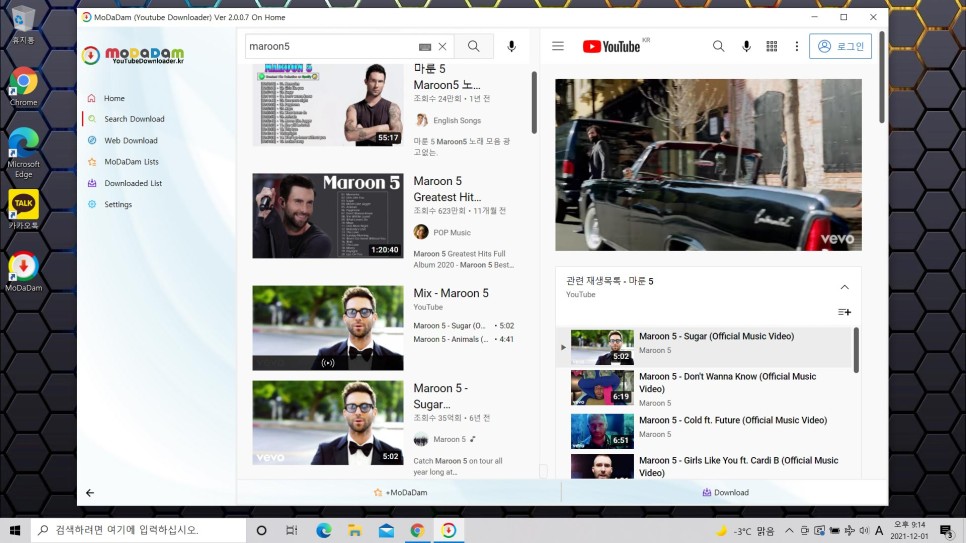Open Maroon 5 Greatest Hit video title
This screenshot has height=543, width=966.
click(447, 189)
